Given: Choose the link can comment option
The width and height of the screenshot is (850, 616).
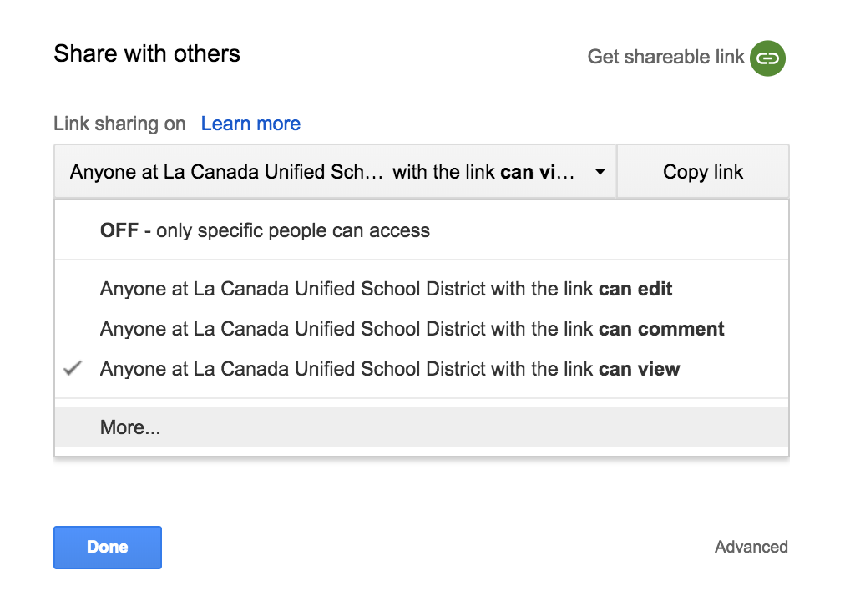Looking at the screenshot, I should (x=421, y=329).
